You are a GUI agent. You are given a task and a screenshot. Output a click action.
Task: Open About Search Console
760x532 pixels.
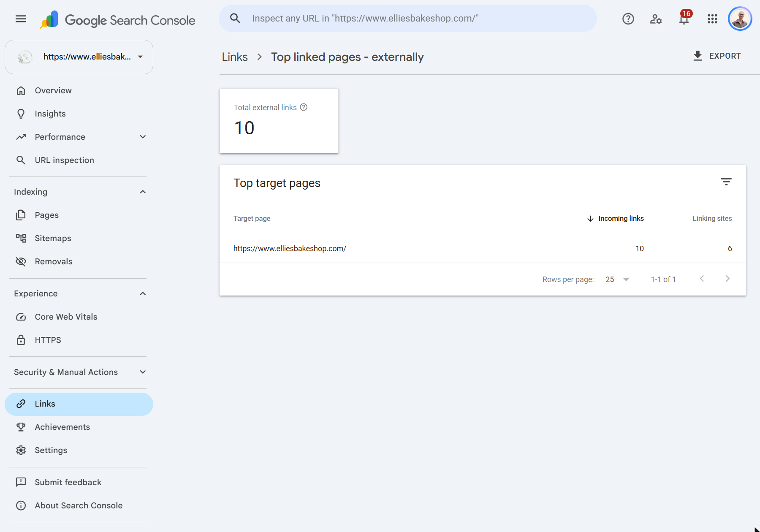(79, 505)
